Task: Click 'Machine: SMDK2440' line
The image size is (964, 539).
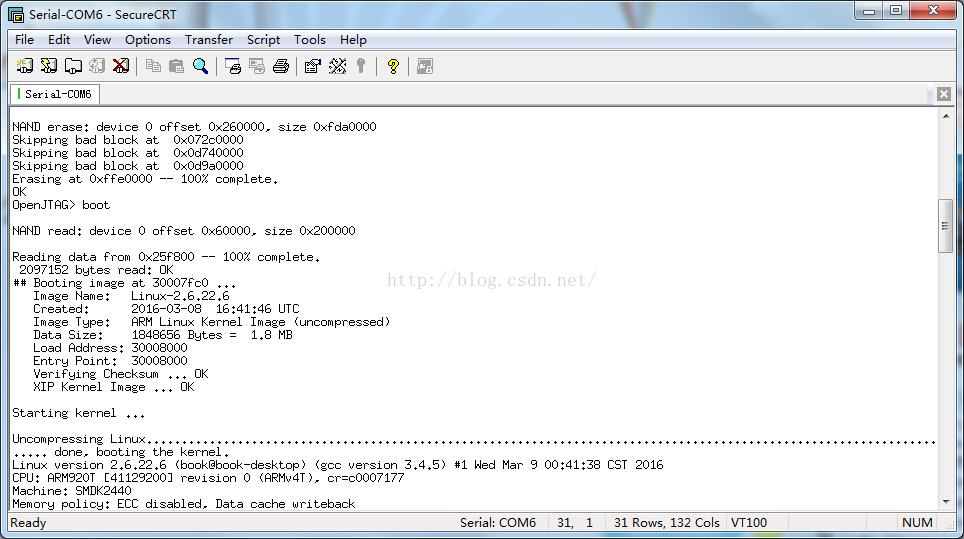Action: point(71,491)
